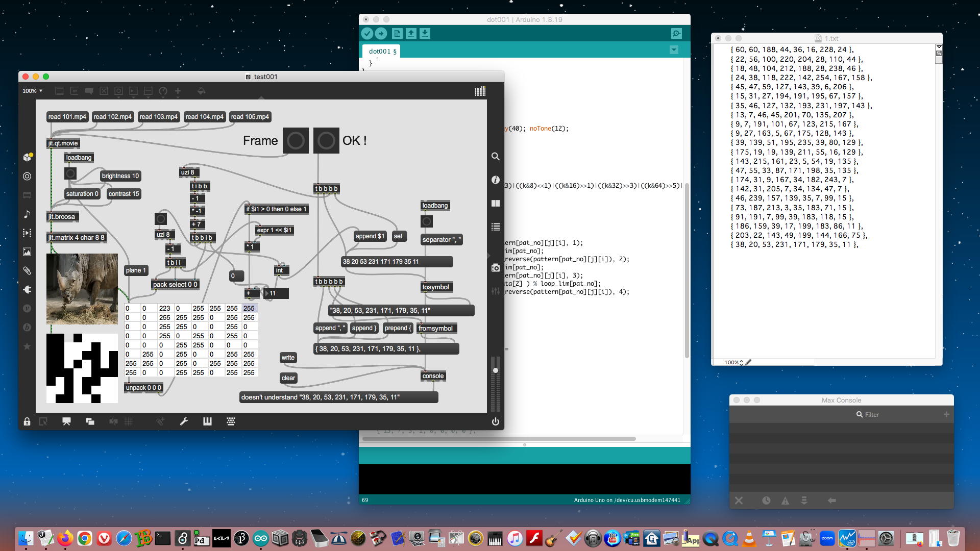The width and height of the screenshot is (980, 551).
Task: Click the clear message box
Action: pyautogui.click(x=288, y=378)
